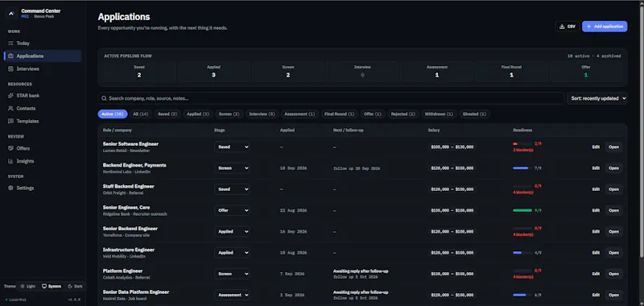Click '2 blocker(s)' under Senior Software Engineer
644x306 pixels.
coord(523,151)
